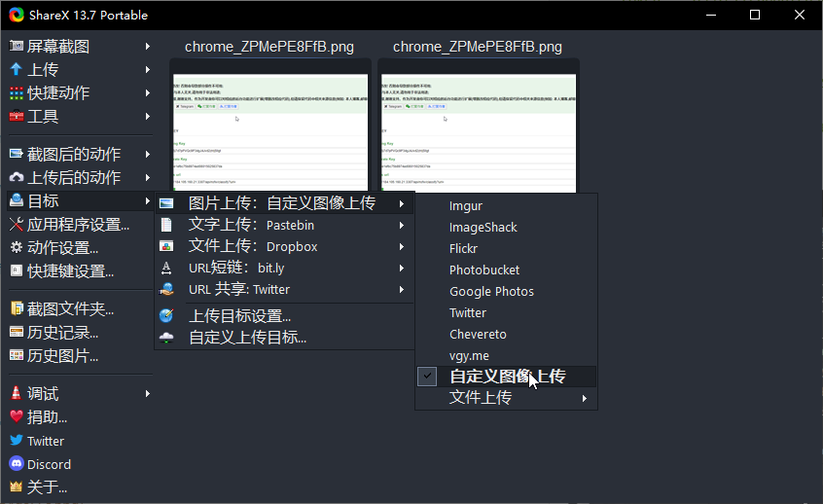Click the 动作设置 gear icon
Viewport: 823px width, 504px height.
[16, 248]
